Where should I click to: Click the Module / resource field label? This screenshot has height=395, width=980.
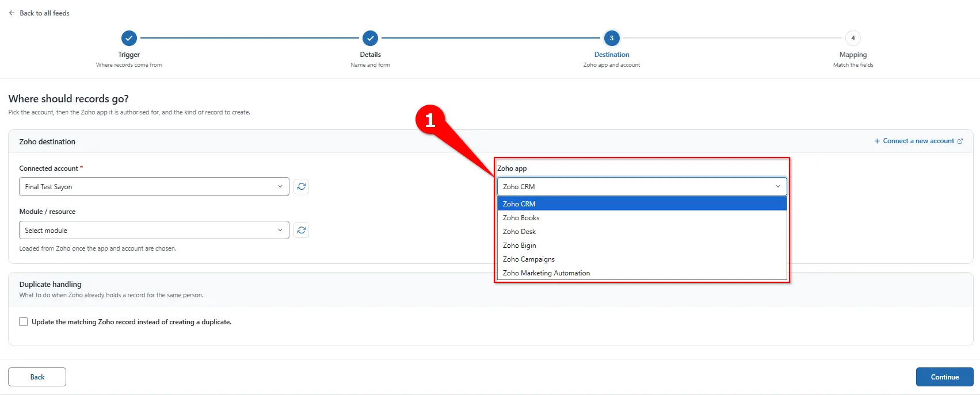click(x=47, y=212)
